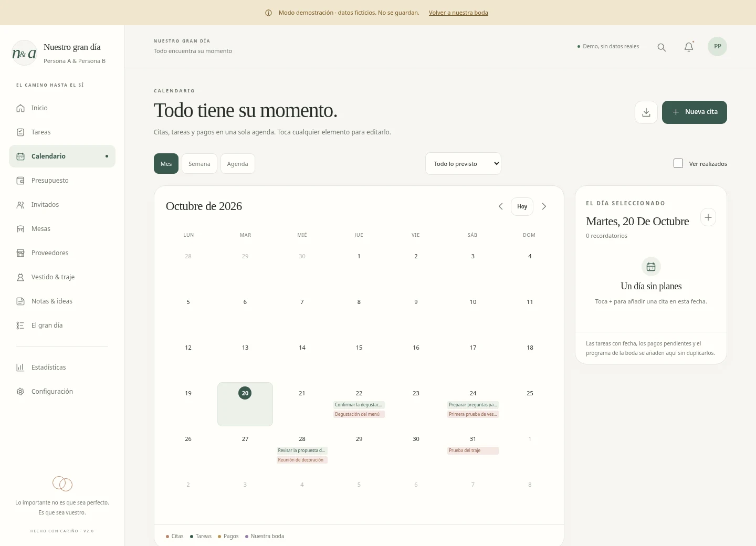Switch to the Semana view tab
Viewport: 756px width, 546px height.
coord(199,164)
